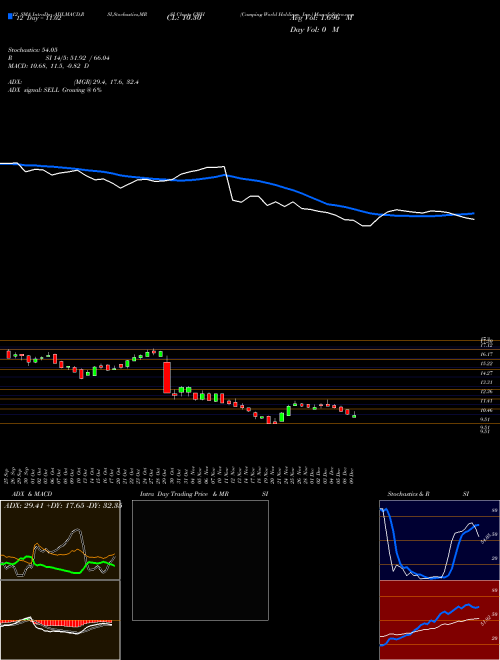Click the 12.36 price axis label
Image resolution: width=500 pixels, height=660 pixels.
pos(487,391)
